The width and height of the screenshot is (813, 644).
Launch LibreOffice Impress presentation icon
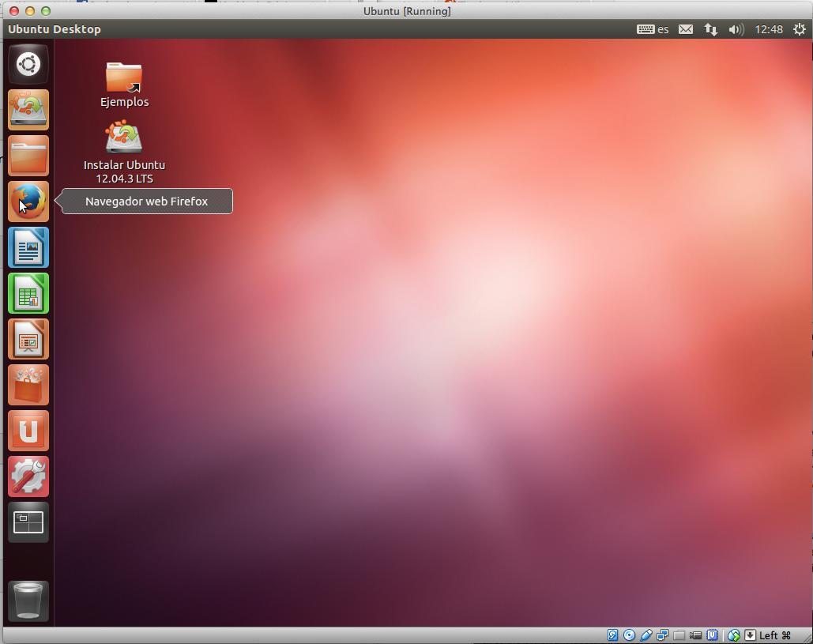[28, 339]
